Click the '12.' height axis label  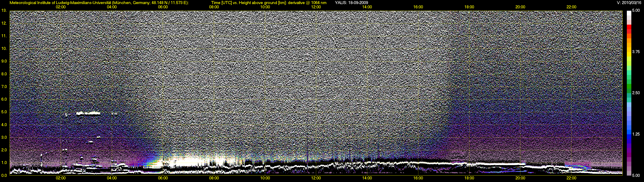[x=4, y=23]
